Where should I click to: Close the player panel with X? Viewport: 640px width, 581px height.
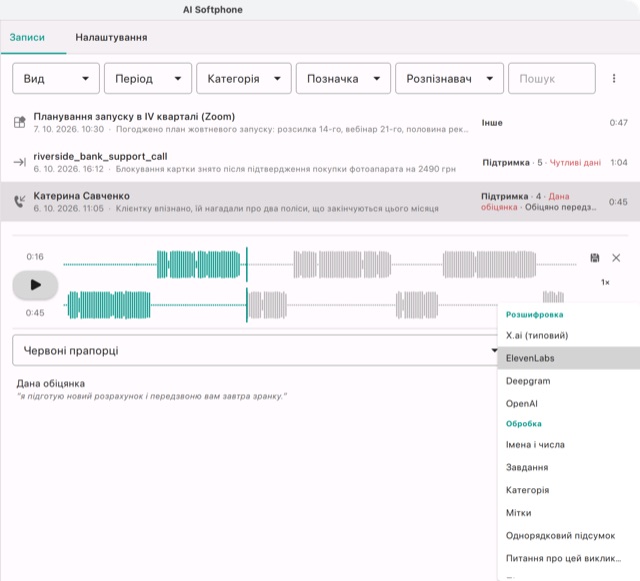616,258
